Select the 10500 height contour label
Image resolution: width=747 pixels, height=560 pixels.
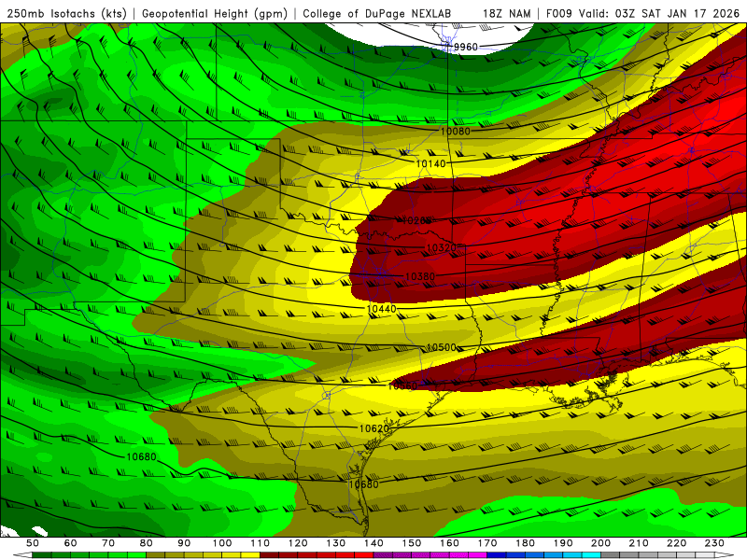[441, 347]
